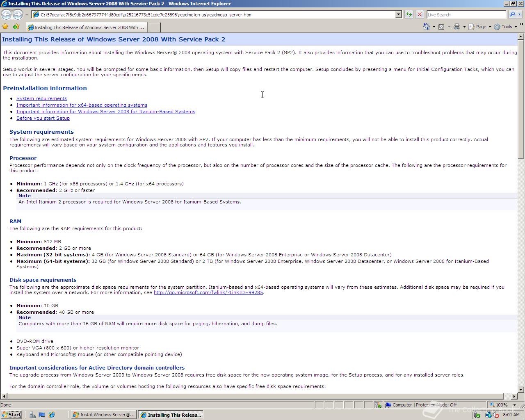This screenshot has width=525, height=420.
Task: Follow the go.microsoft.com fwlink 99285 URL
Action: (x=208, y=292)
